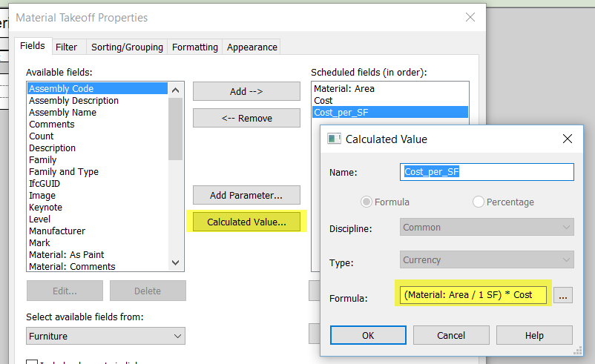
Task: Open the formula field browser ellipsis button
Action: (563, 295)
